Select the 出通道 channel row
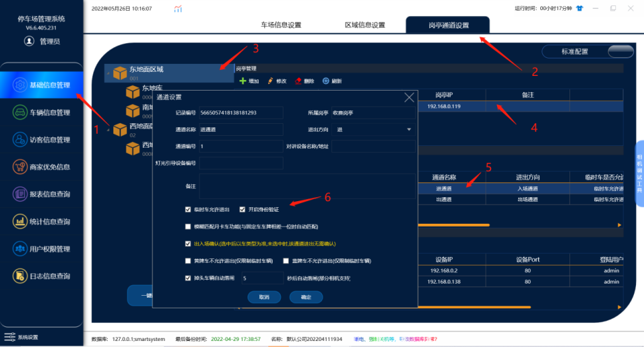The image size is (644, 347). [520, 199]
